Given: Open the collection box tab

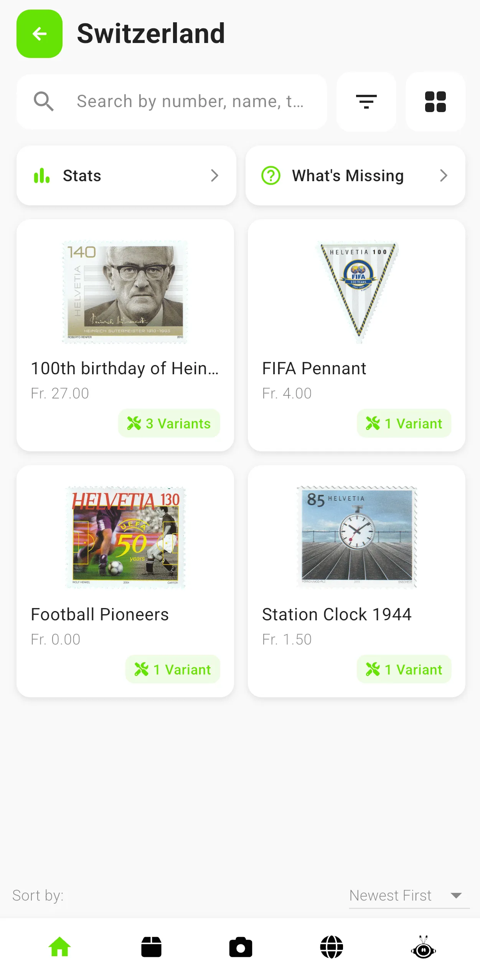Looking at the screenshot, I should point(151,947).
